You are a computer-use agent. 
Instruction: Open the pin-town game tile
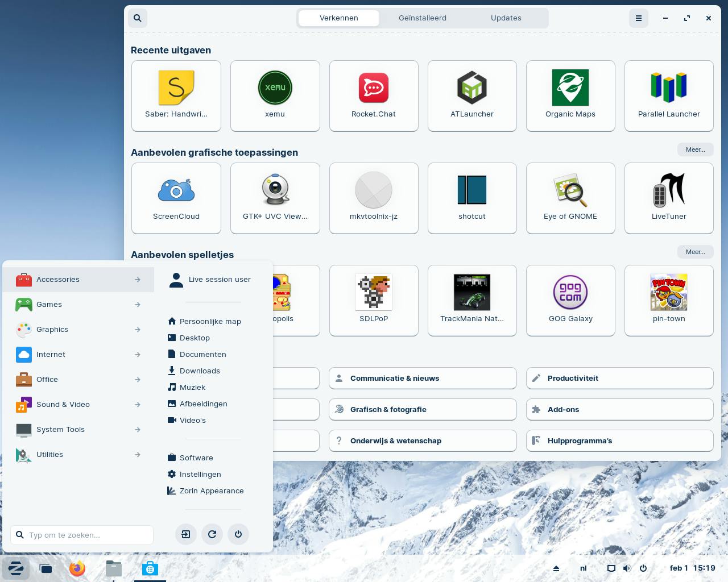[669, 301]
